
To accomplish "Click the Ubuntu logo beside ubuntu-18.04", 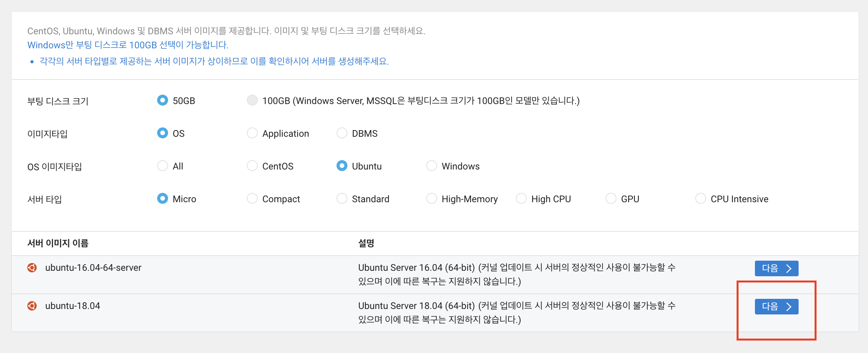I will point(32,306).
